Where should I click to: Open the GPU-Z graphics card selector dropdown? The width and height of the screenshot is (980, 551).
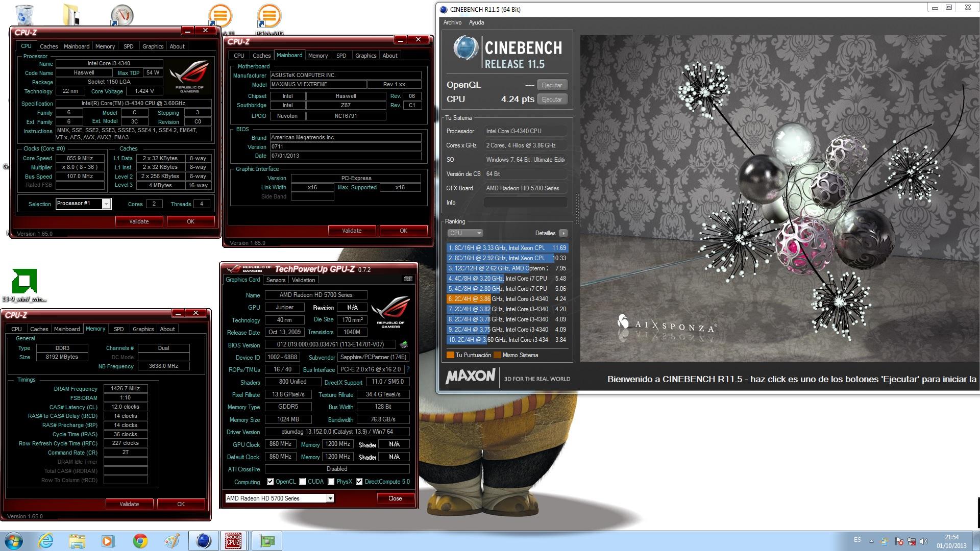coord(330,498)
